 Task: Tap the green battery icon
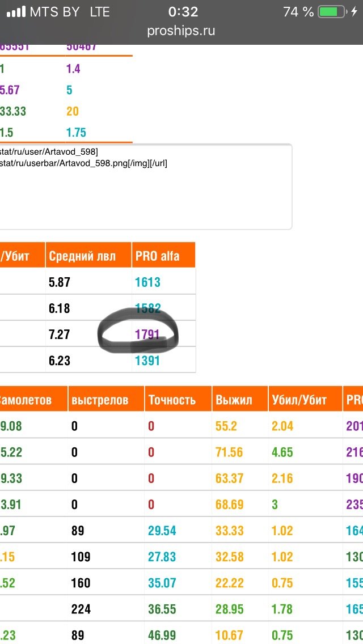(332, 12)
